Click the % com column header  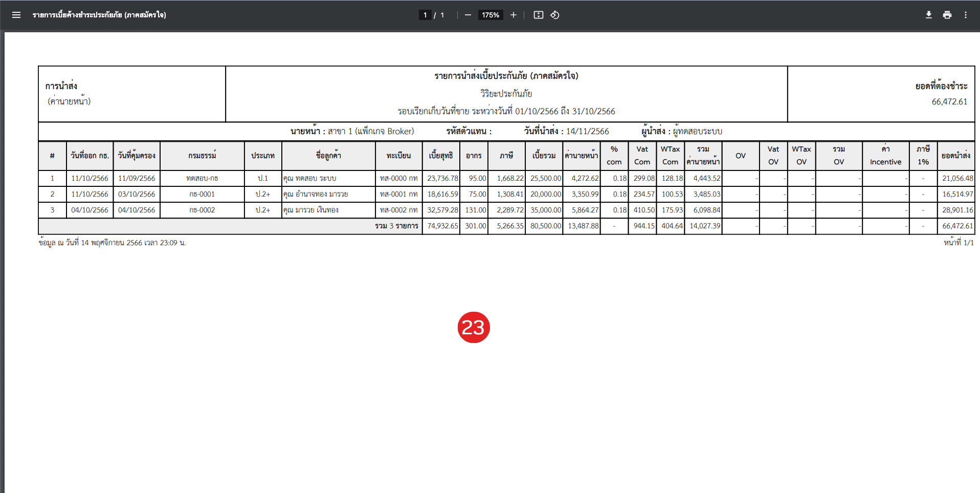[x=614, y=156]
